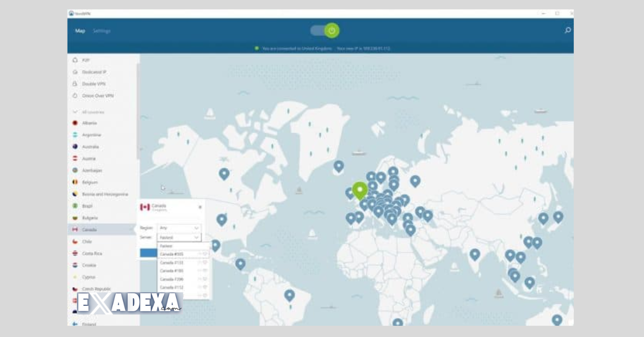
Task: Select the P2P specialty server icon
Action: tap(75, 60)
